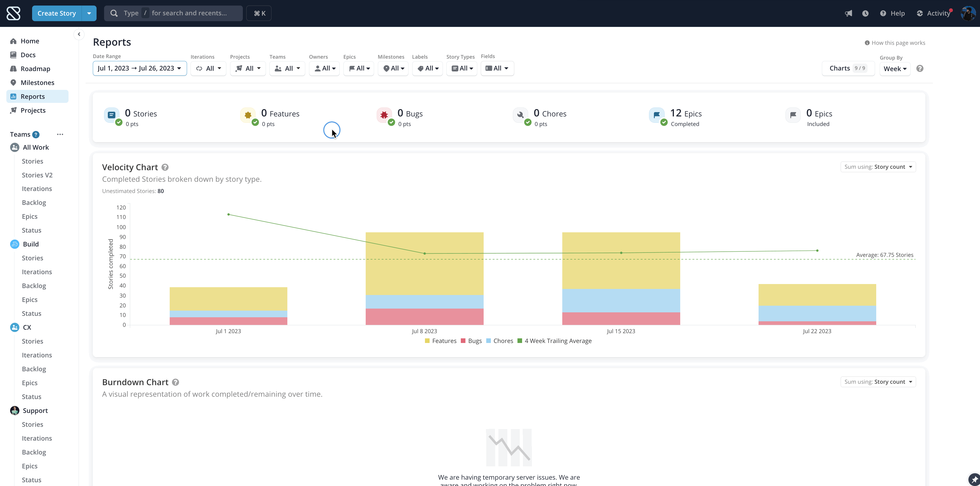Open the recent history clock icon

point(865,13)
